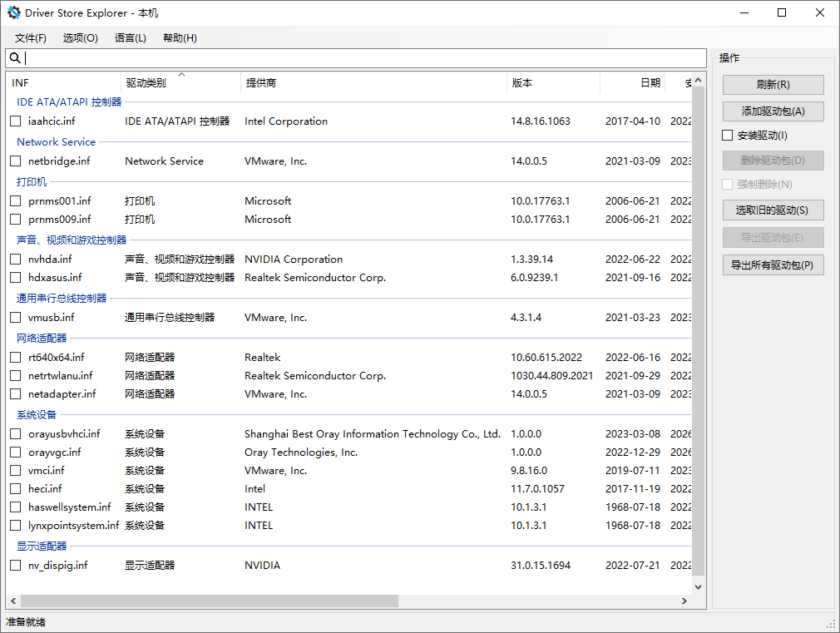
Task: Click the search magnifier icon
Action: click(x=15, y=58)
